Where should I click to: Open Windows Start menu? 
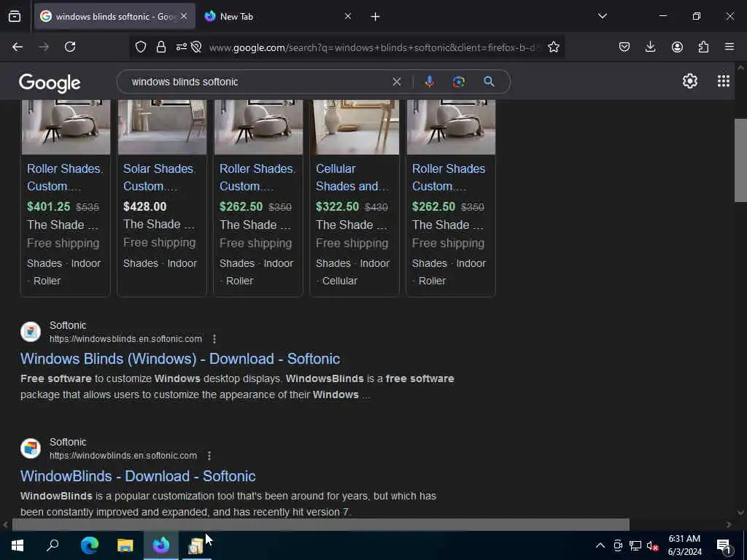[18, 545]
